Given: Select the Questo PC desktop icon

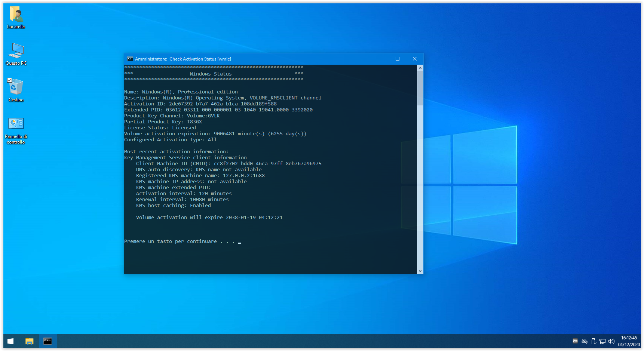Looking at the screenshot, I should point(16,54).
